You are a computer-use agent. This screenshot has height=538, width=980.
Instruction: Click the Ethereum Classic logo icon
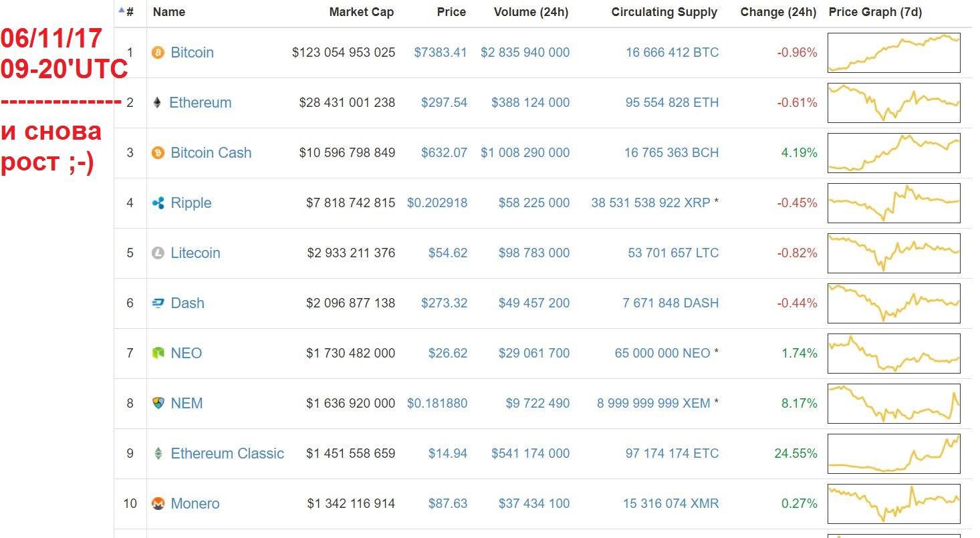tap(158, 453)
